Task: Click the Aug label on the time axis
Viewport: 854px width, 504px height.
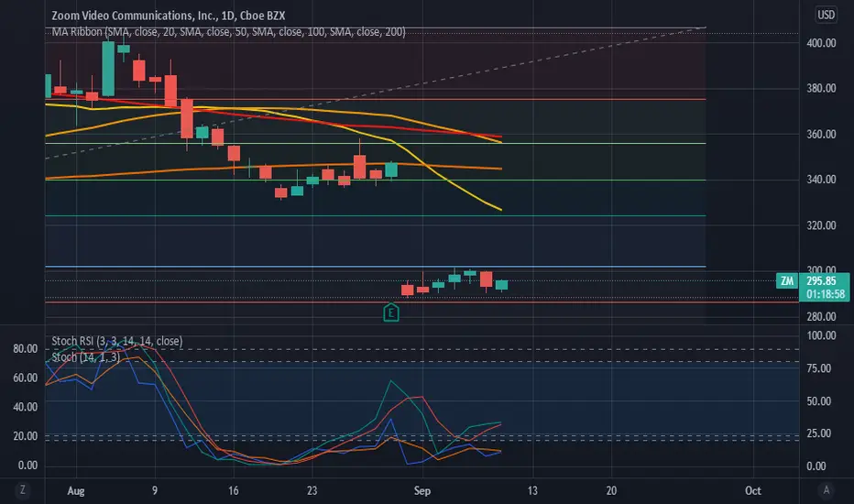Action: (x=76, y=491)
